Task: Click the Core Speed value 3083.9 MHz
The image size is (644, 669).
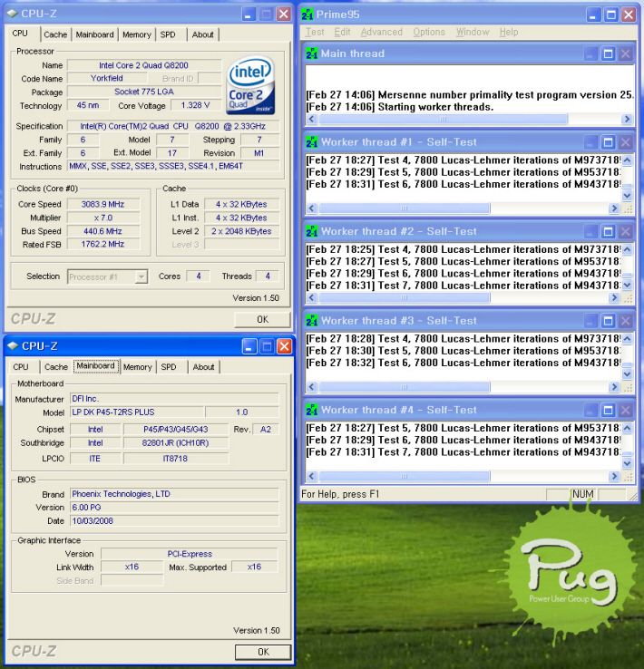Action: coord(102,204)
